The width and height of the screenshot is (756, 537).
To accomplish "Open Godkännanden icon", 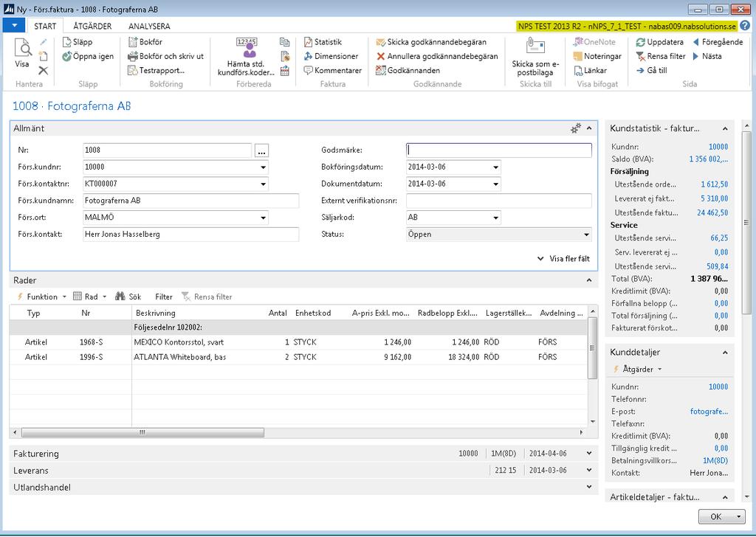I will (381, 71).
